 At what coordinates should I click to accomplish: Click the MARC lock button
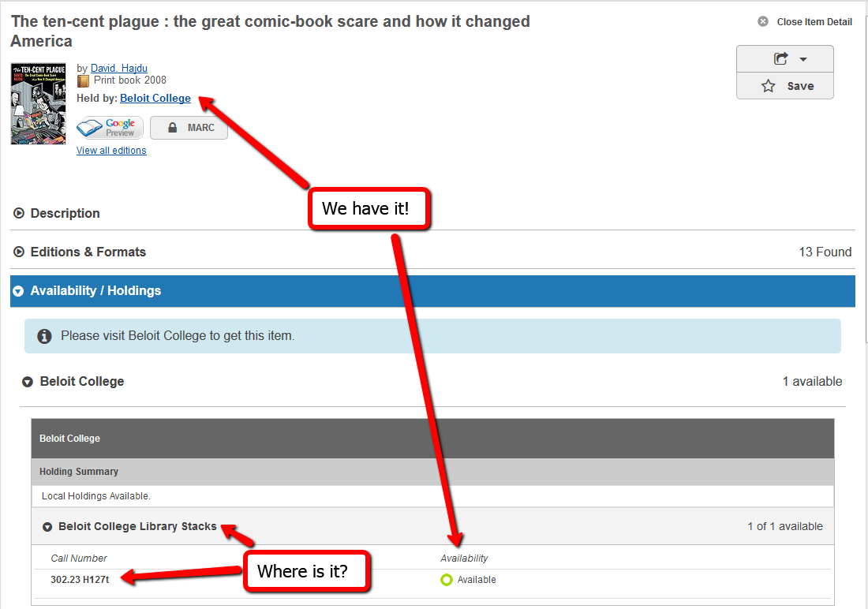(189, 128)
